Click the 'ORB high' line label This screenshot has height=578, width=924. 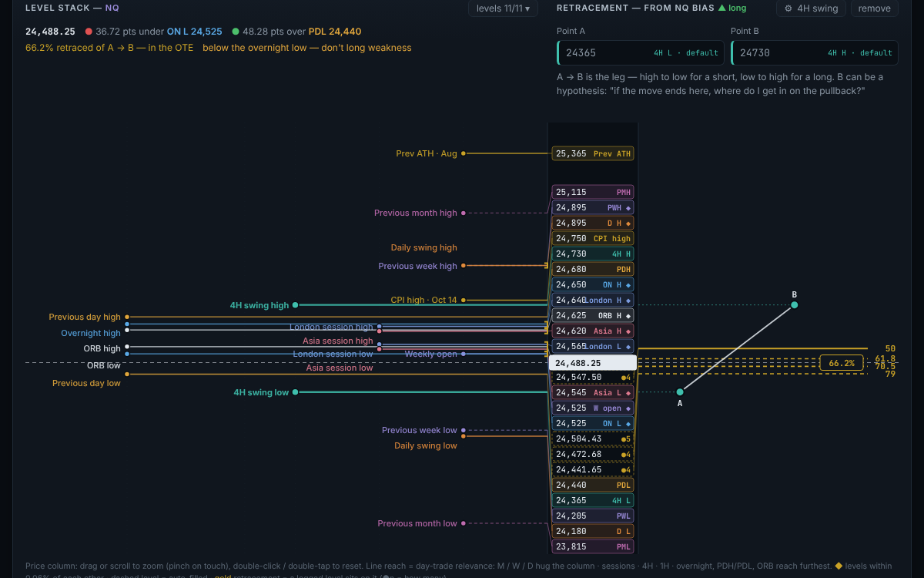pyautogui.click(x=102, y=348)
